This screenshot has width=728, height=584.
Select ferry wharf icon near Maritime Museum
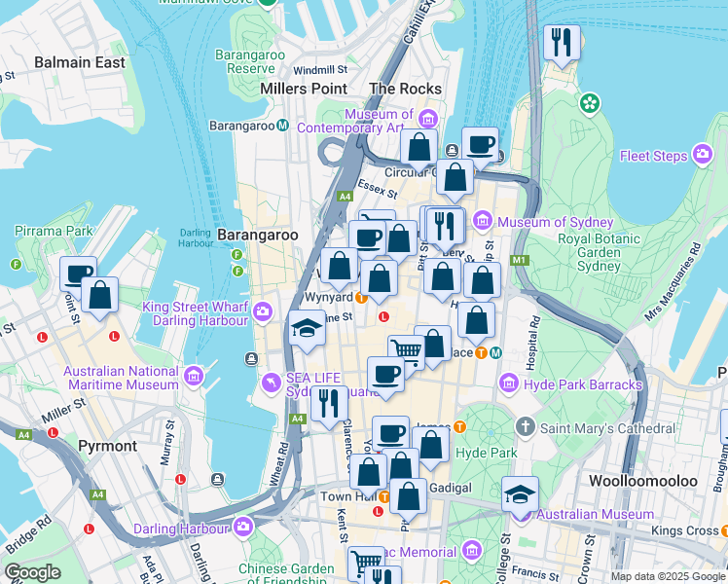point(251,359)
